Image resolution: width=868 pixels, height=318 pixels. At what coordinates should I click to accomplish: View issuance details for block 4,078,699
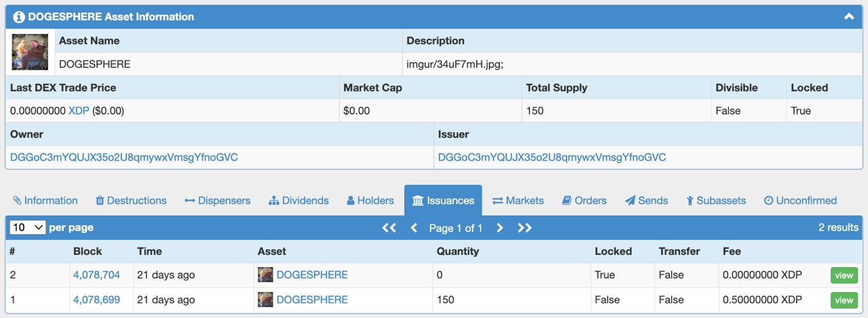[x=844, y=300]
